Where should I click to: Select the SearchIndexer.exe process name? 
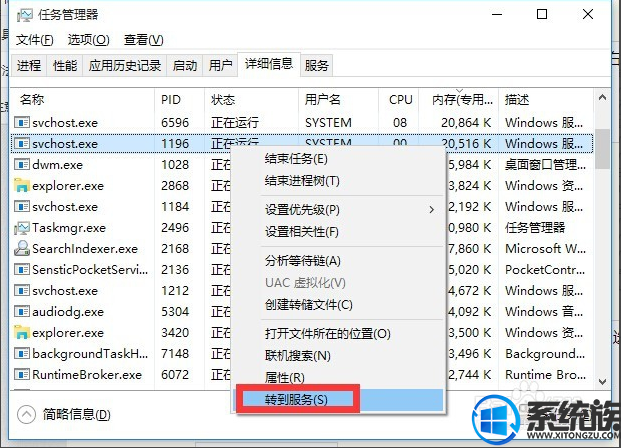(x=85, y=249)
